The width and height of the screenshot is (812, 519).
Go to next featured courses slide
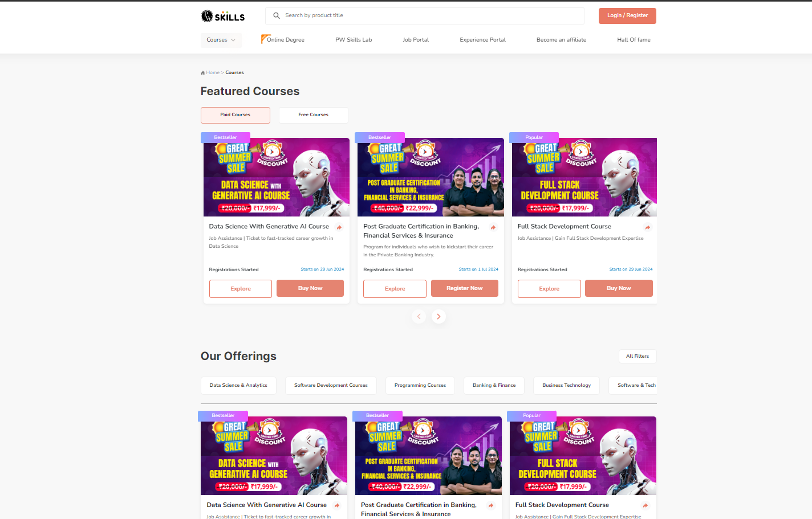(x=439, y=316)
